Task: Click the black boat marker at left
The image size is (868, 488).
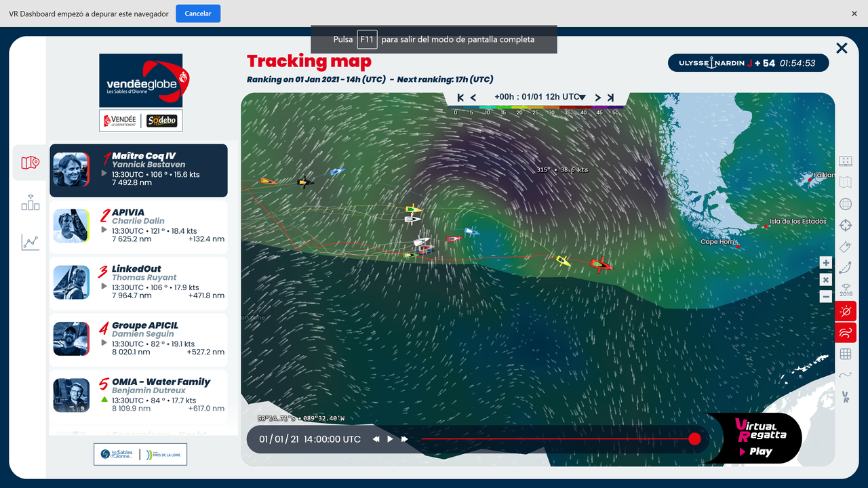Action: [x=305, y=182]
